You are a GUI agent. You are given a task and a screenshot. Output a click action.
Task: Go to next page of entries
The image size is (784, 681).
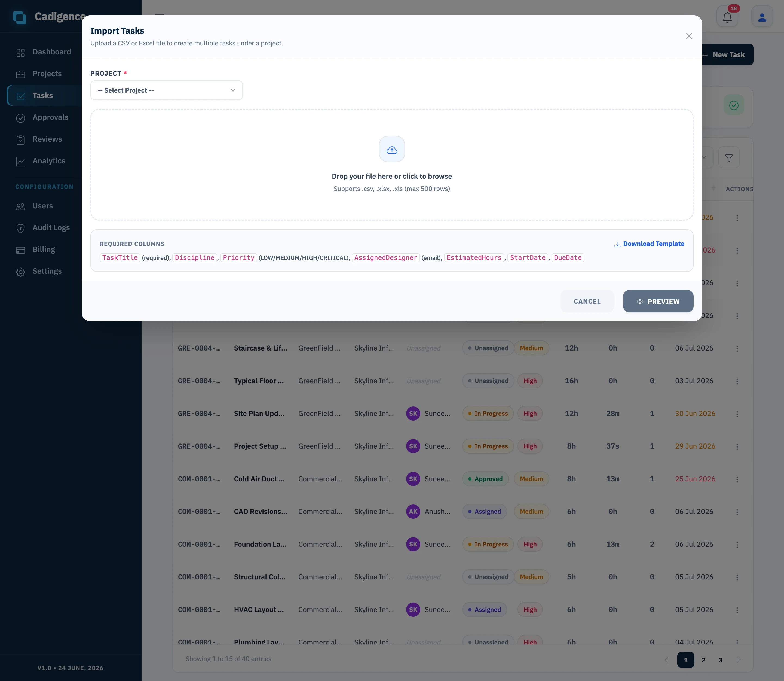(x=739, y=660)
